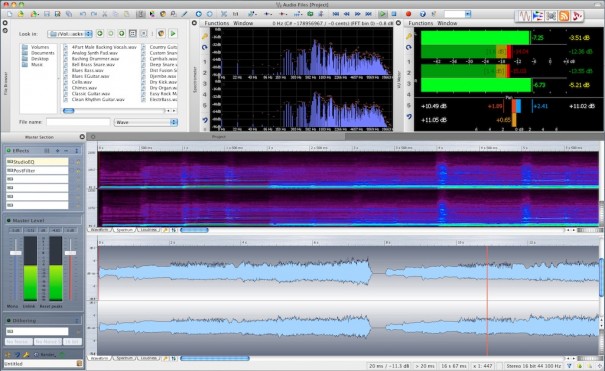The image size is (605, 371).
Task: Undo the last edit from the toolbar
Action: pos(83,14)
